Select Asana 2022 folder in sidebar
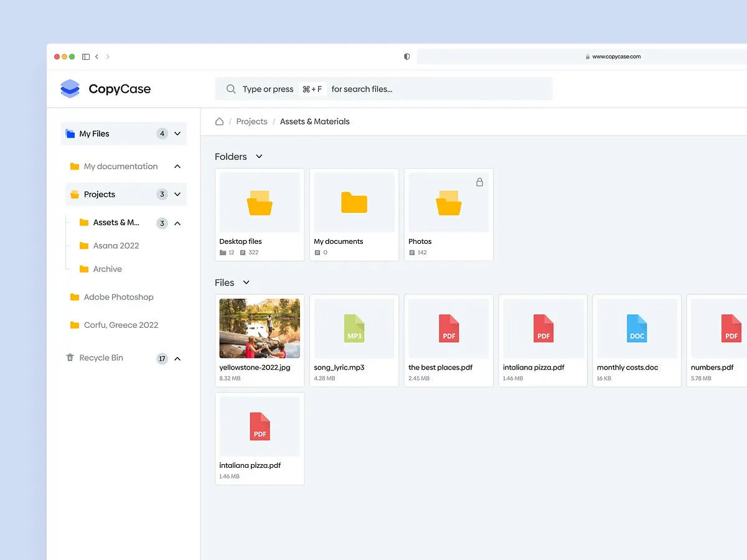The height and width of the screenshot is (560, 747). [116, 246]
